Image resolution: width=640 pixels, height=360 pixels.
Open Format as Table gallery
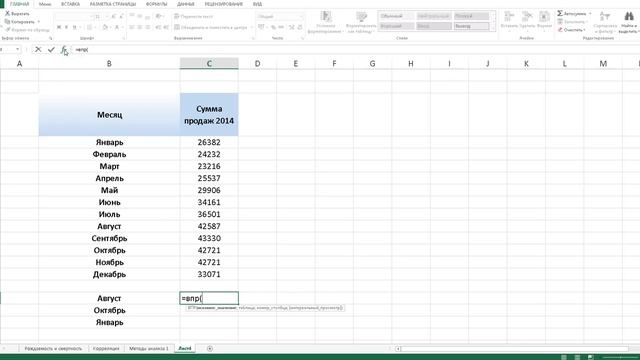point(361,22)
